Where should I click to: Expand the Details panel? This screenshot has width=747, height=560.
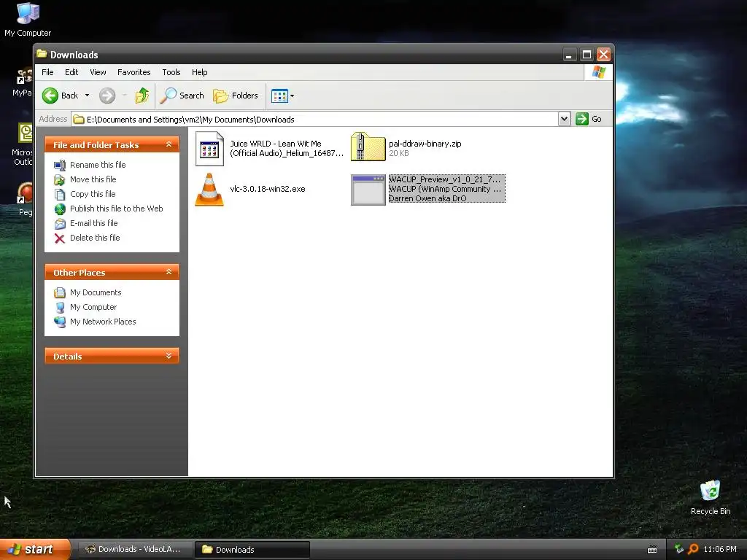pos(169,356)
